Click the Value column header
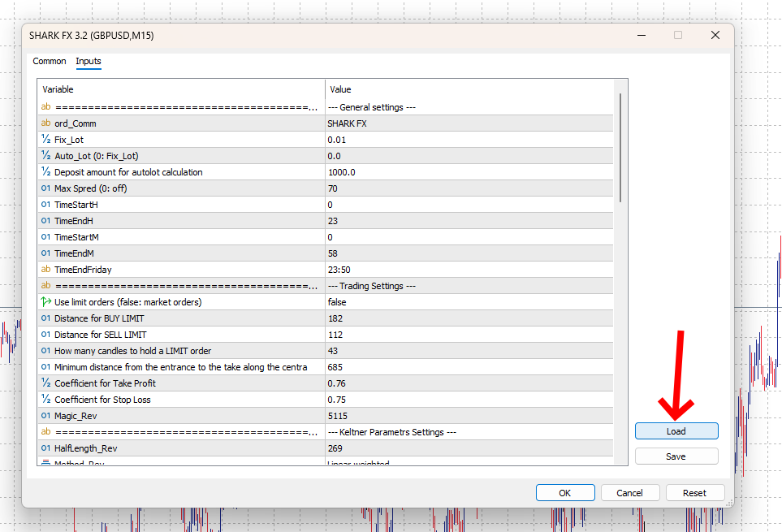Viewport: 782px width, 532px height. pyautogui.click(x=469, y=89)
